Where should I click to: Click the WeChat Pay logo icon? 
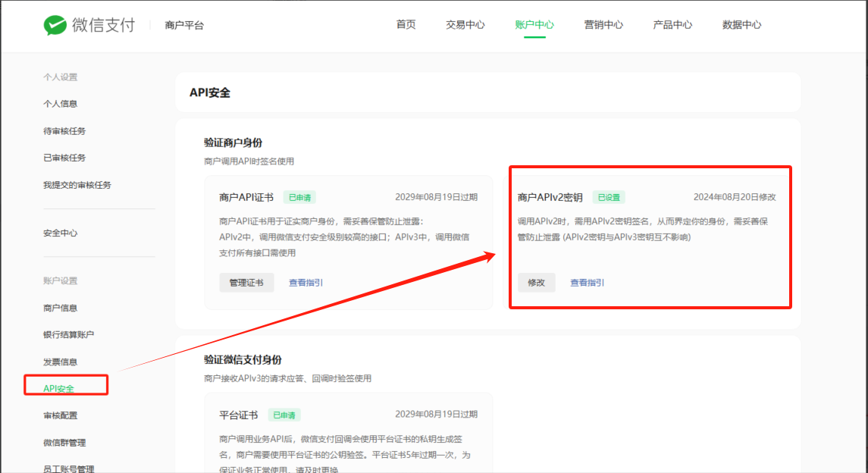(x=55, y=25)
